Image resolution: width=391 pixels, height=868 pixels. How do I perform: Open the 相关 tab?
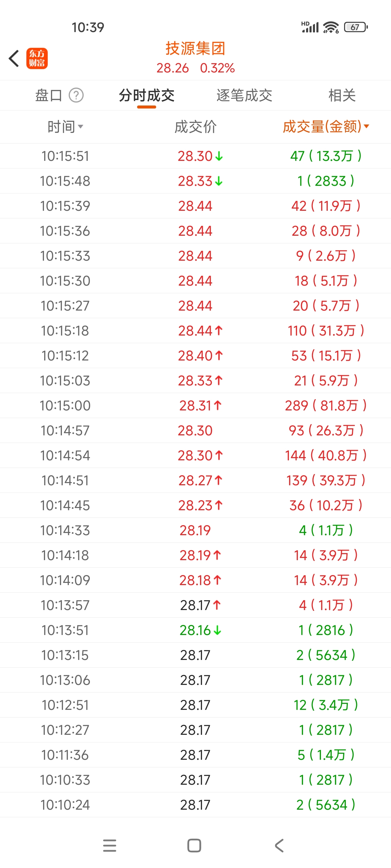[342, 95]
